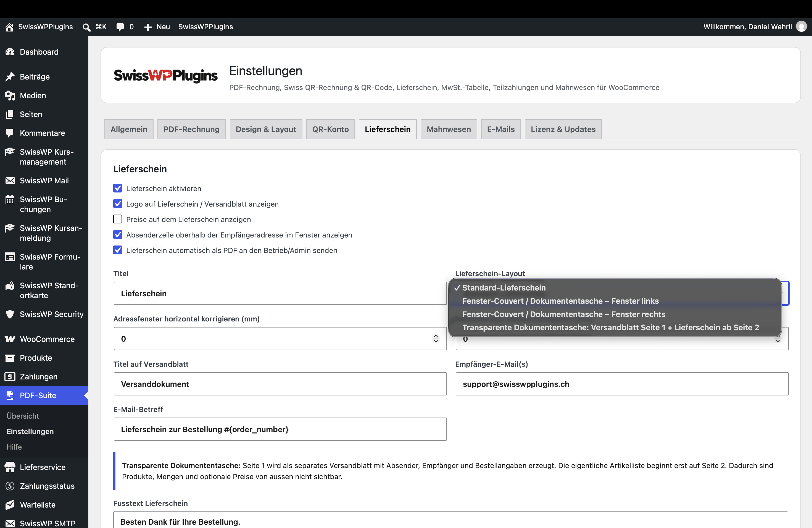
Task: Open the Lizenz & Updates tab
Action: (563, 129)
